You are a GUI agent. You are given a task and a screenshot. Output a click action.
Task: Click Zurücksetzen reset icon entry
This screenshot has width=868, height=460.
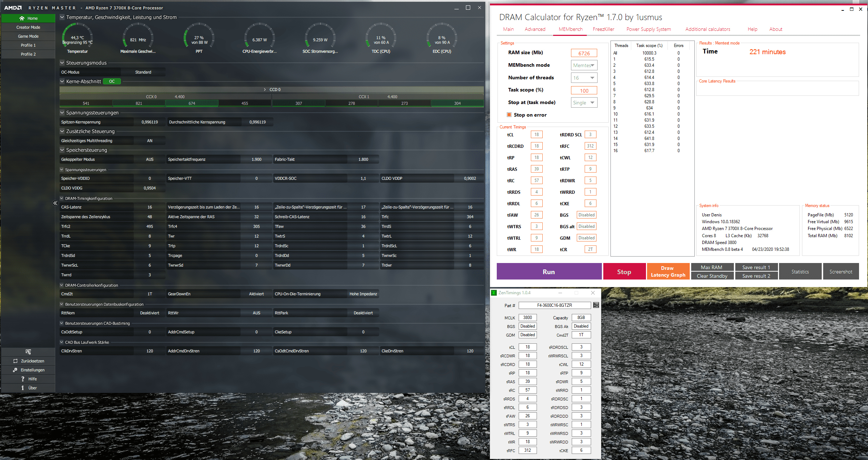point(28,361)
